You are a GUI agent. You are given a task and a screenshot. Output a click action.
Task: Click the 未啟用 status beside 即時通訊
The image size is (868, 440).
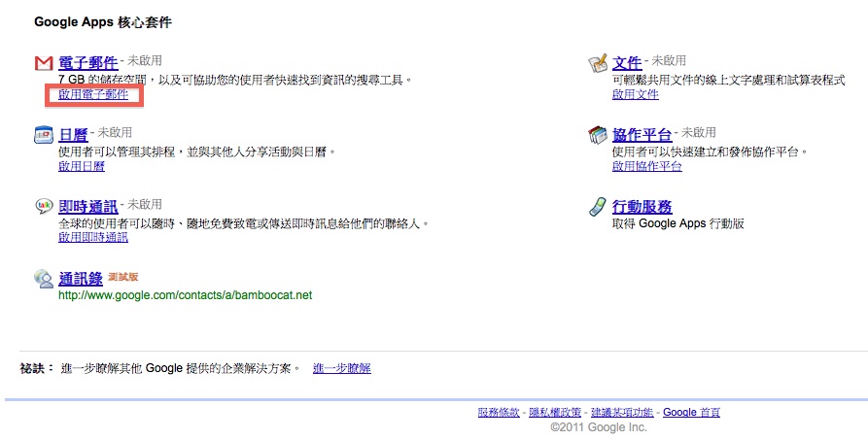click(x=145, y=204)
